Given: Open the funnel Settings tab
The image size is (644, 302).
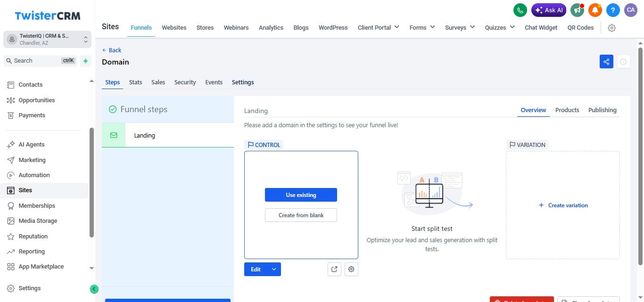Looking at the screenshot, I should click(243, 82).
